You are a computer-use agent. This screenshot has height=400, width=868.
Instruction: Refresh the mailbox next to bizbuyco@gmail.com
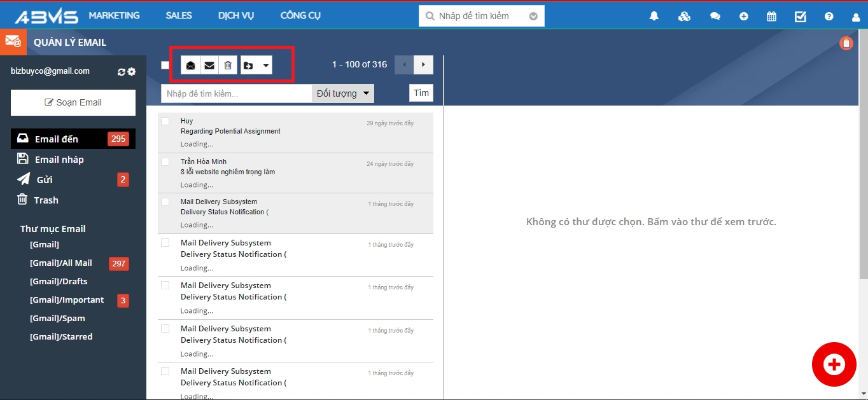point(122,72)
